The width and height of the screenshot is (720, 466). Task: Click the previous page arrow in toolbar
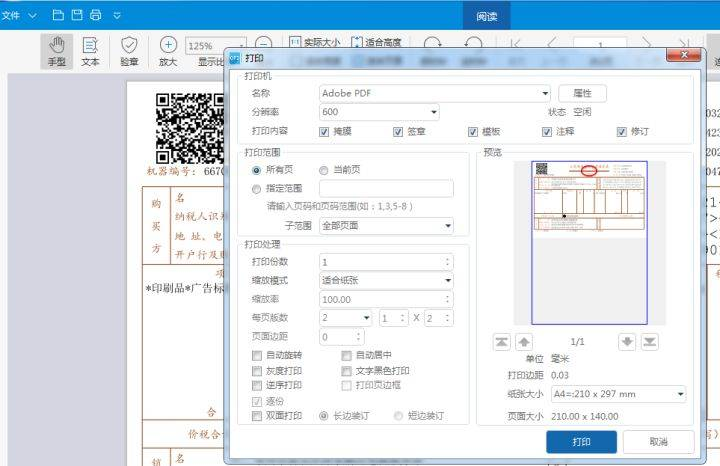[x=552, y=43]
